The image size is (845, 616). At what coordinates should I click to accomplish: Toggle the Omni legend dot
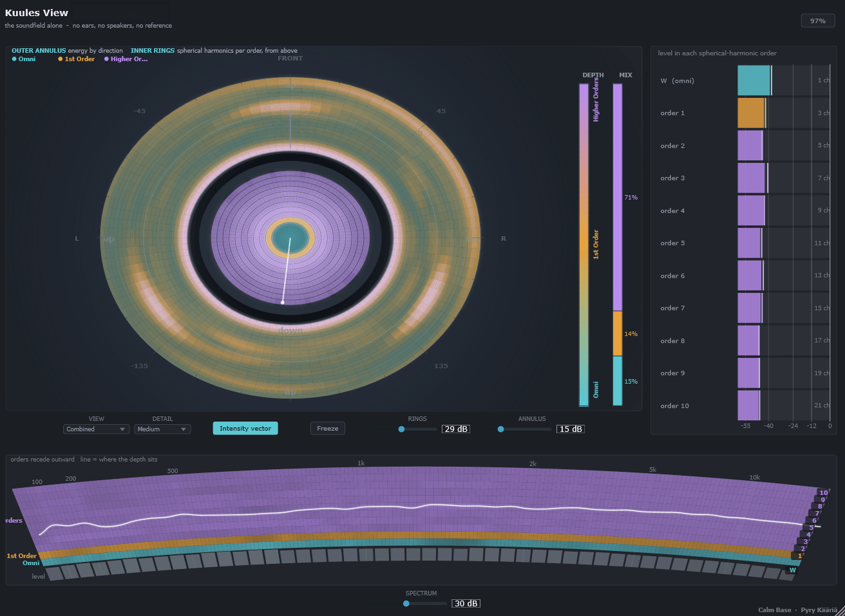14,59
